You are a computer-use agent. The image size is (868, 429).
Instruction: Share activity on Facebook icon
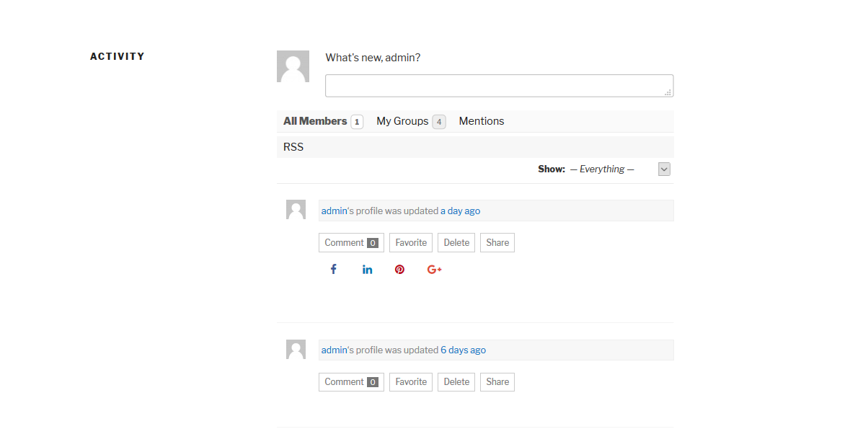334,270
